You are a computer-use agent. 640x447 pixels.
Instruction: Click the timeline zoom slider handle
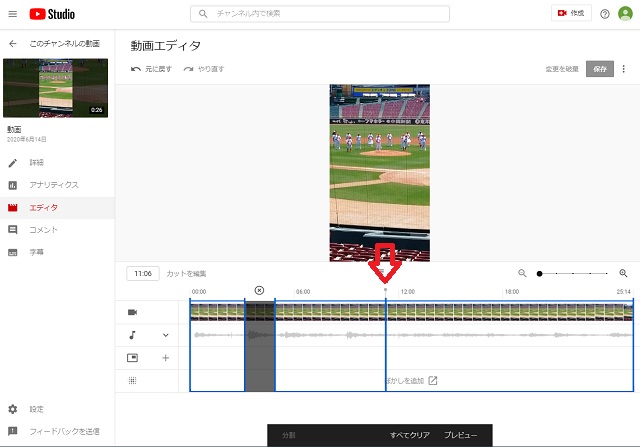tap(540, 274)
